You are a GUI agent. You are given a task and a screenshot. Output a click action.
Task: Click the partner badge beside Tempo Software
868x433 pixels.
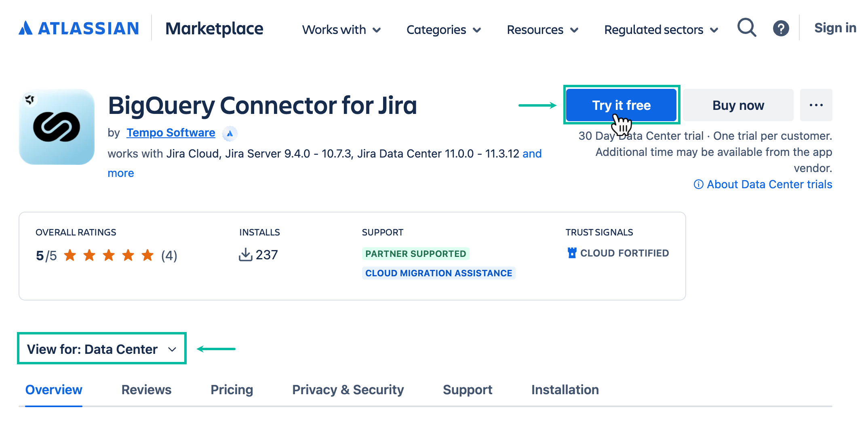[x=230, y=133]
